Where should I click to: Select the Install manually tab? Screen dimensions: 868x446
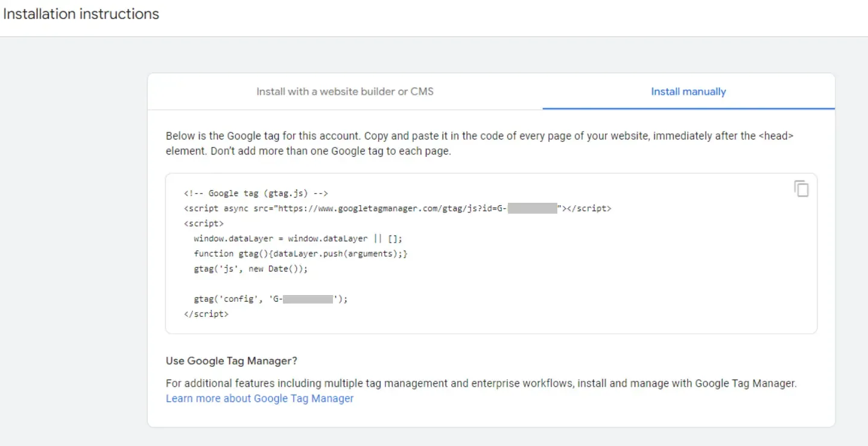click(x=688, y=92)
